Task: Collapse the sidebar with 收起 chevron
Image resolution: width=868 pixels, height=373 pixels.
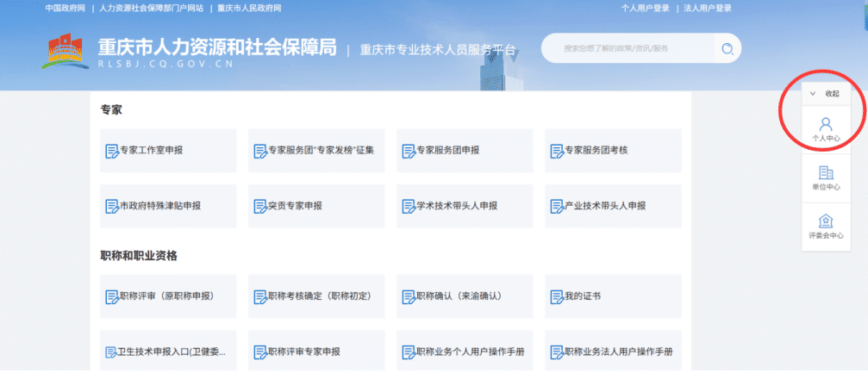Action: point(812,93)
